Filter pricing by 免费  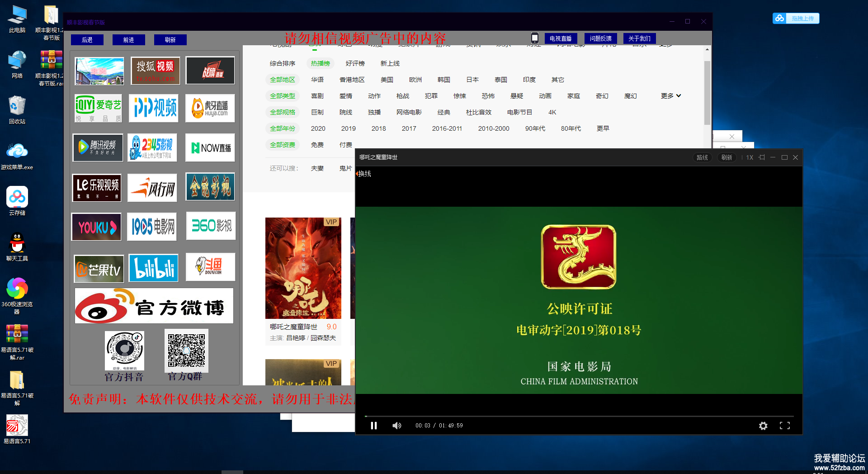click(317, 145)
